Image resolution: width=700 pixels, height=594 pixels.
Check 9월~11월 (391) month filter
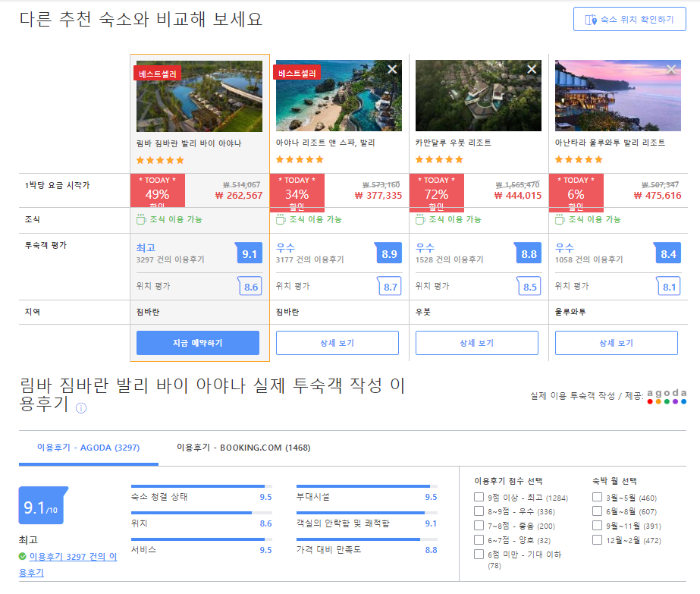click(598, 525)
